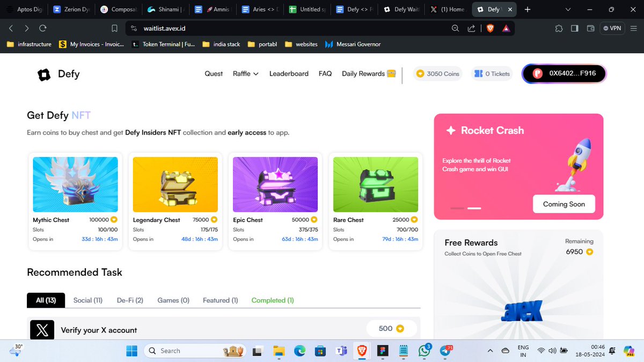
Task: Switch to the Games (0) tab
Action: click(173, 300)
